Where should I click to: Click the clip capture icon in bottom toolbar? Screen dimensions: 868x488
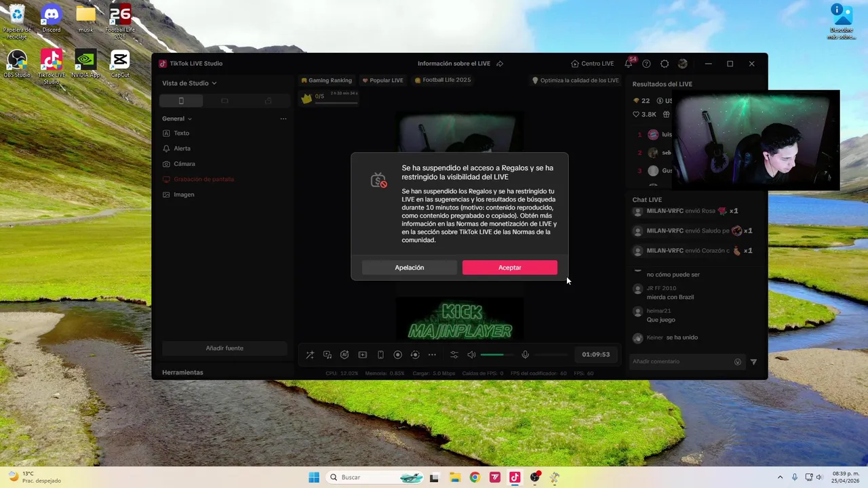[x=363, y=354]
